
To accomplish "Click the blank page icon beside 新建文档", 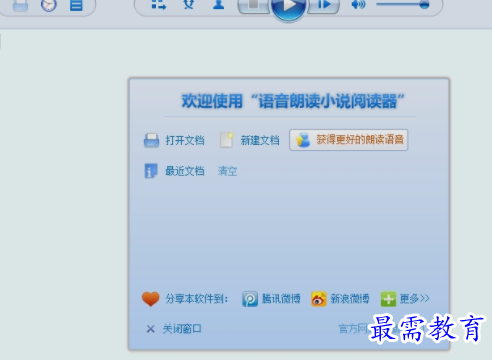I will coord(226,140).
